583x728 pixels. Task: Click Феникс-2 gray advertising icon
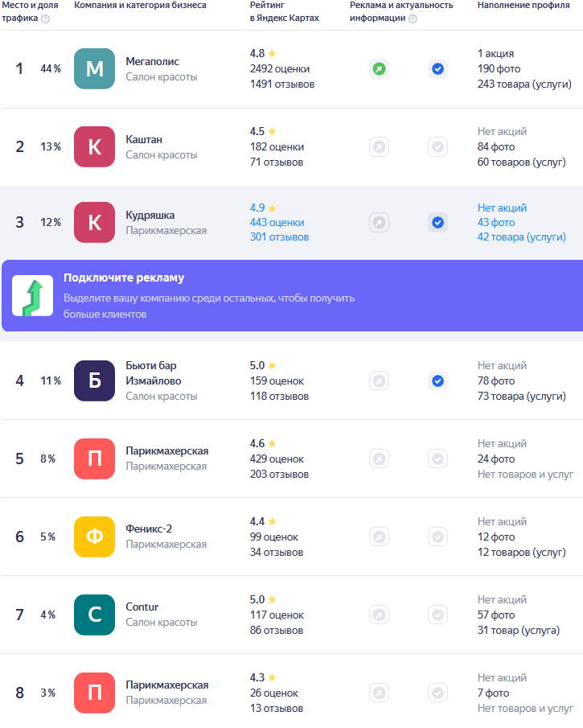tap(379, 537)
